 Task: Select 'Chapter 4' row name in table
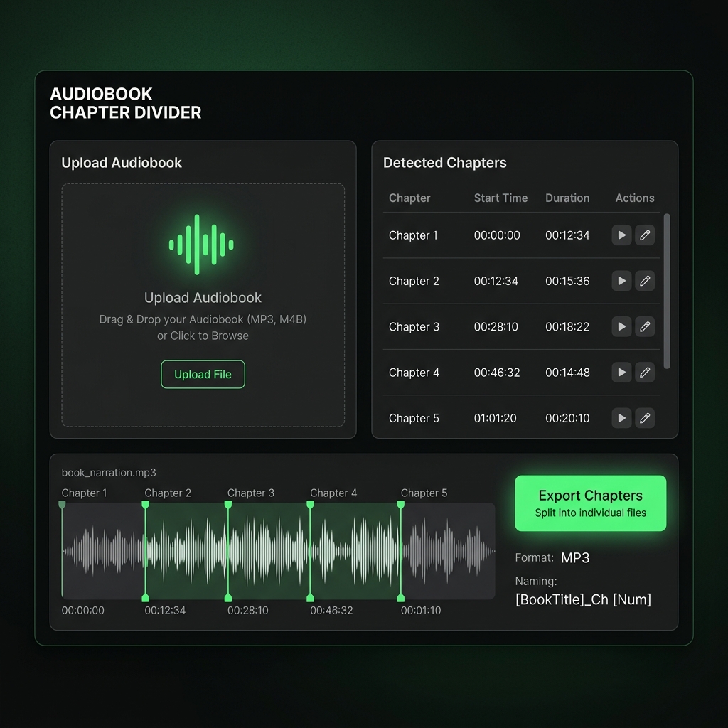tap(414, 373)
